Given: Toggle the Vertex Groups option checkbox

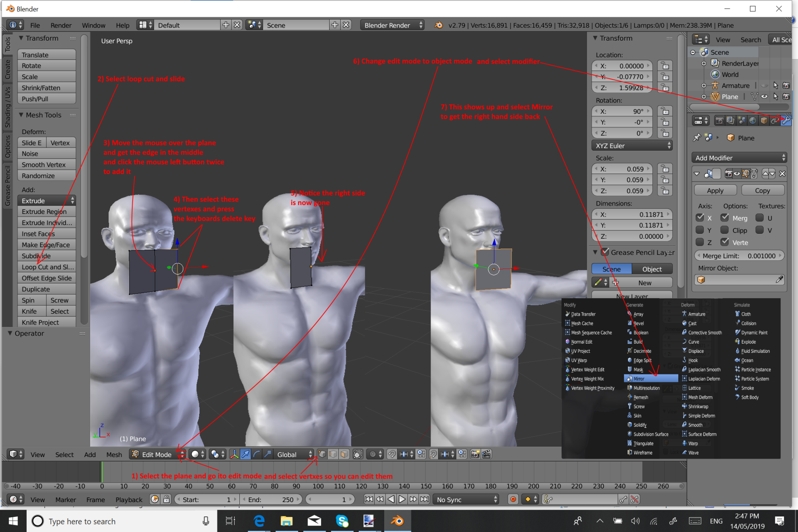Looking at the screenshot, I should click(x=725, y=242).
